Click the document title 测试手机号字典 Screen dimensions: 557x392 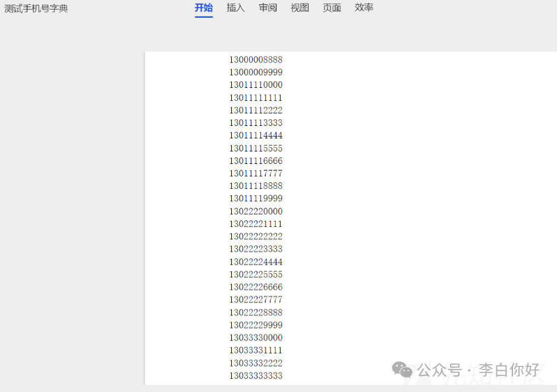35,8
